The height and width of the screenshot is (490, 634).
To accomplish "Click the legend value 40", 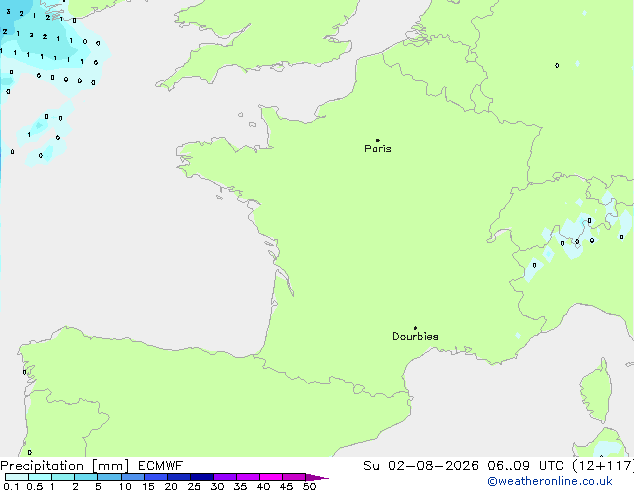I will (x=263, y=486).
